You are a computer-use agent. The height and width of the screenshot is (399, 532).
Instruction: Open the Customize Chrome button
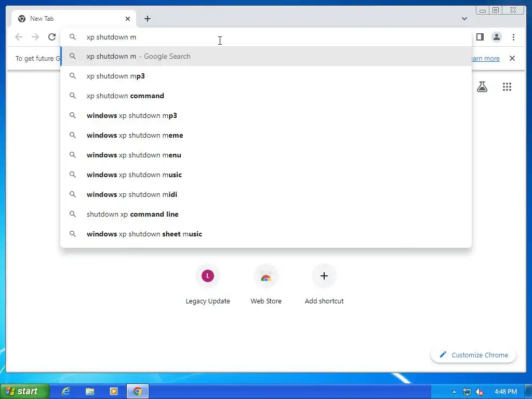[x=473, y=355]
